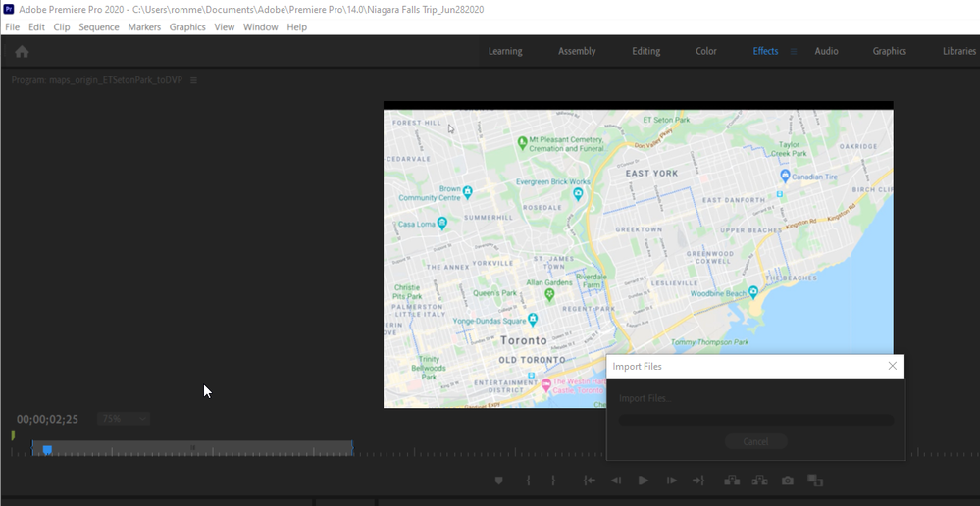Step back one frame
Screen dimensions: 980x506
click(x=616, y=481)
